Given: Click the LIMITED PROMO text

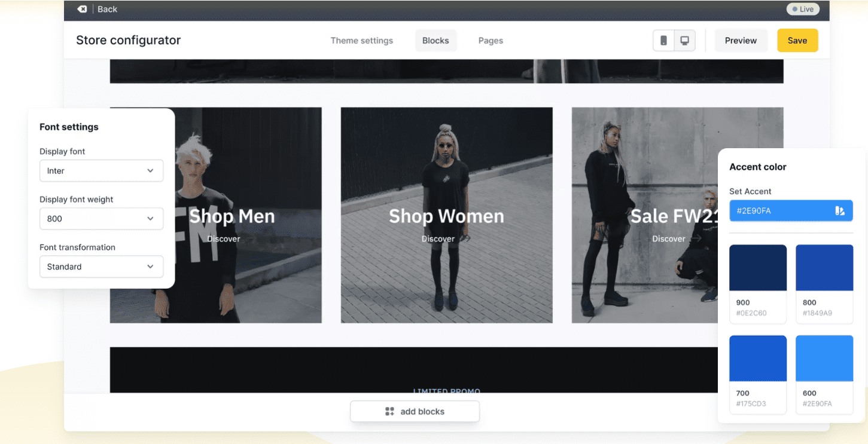Looking at the screenshot, I should [x=447, y=391].
